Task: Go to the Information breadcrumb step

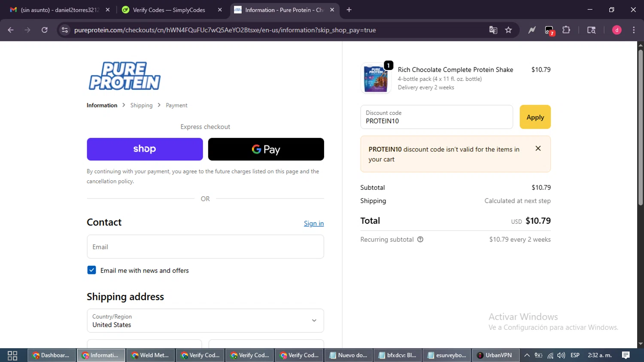Action: 102,105
